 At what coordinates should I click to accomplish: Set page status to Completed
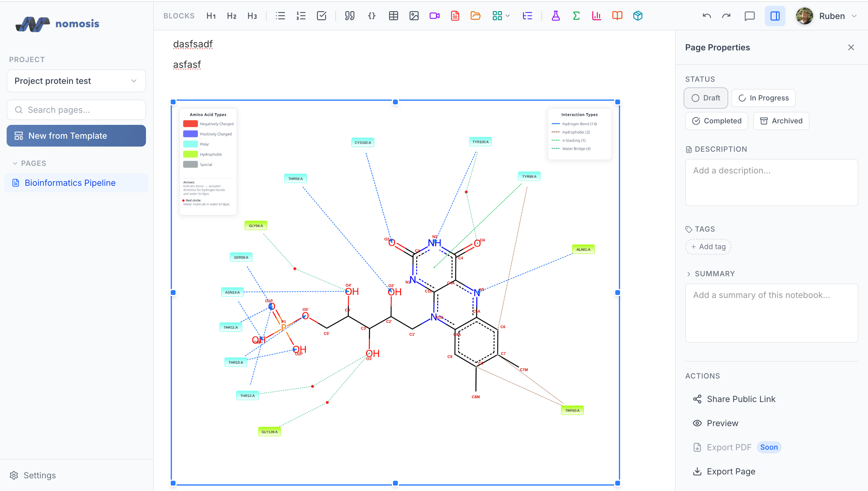point(716,121)
